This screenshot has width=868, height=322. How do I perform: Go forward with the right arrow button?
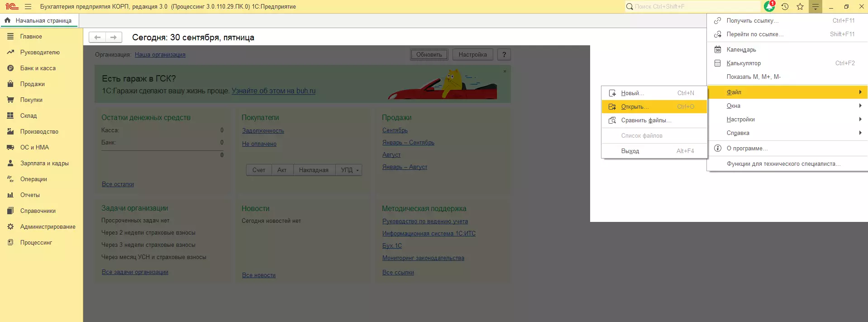click(114, 38)
